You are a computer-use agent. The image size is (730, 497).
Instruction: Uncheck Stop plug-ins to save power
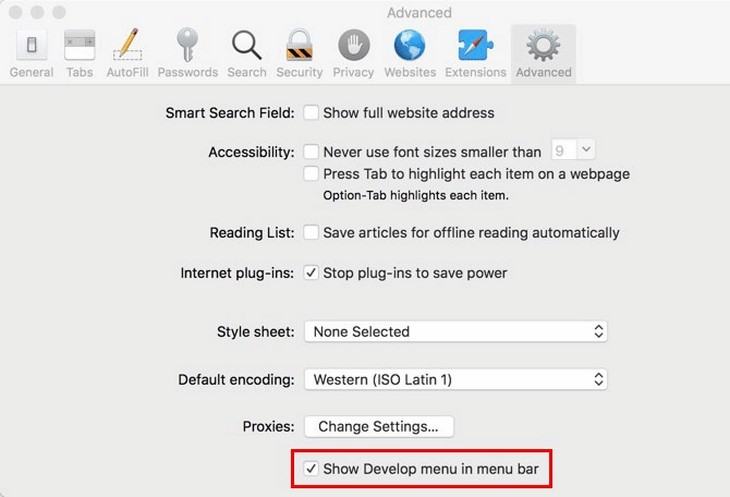(x=311, y=273)
